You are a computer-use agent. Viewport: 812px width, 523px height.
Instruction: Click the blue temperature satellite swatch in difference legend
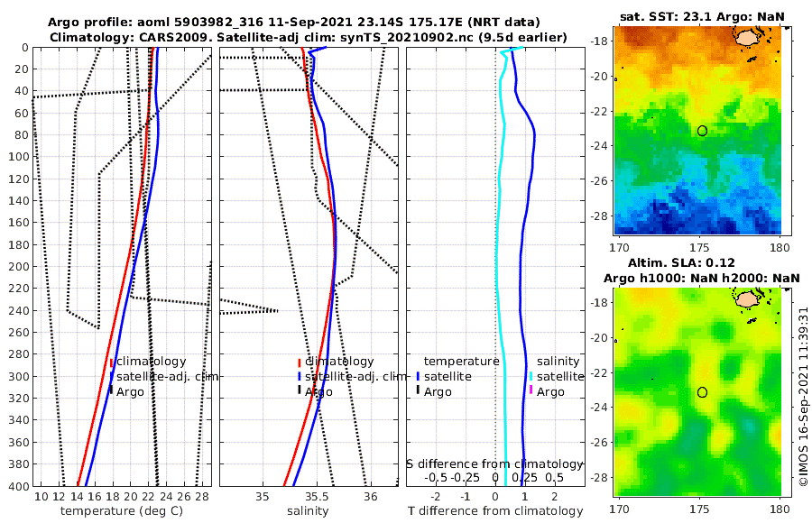click(x=418, y=376)
